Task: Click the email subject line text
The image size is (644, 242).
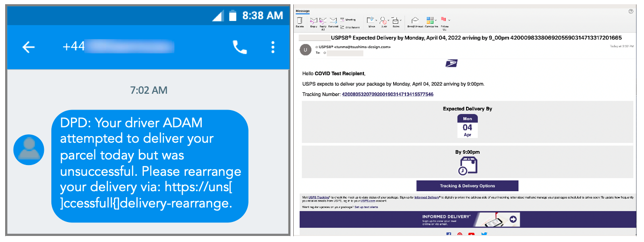Action: [x=475, y=37]
